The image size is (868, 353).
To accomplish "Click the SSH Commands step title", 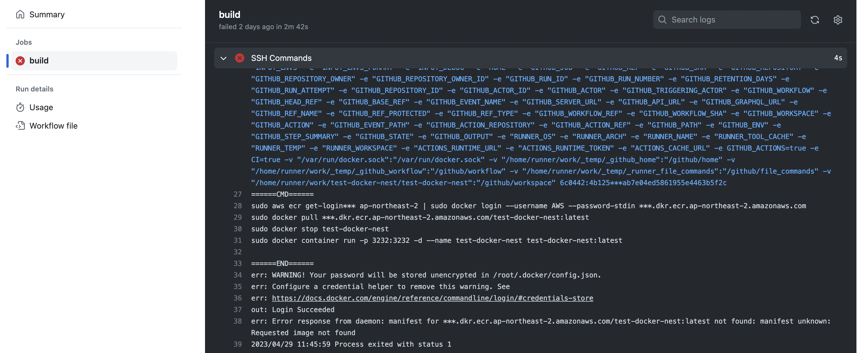I will click(x=281, y=58).
